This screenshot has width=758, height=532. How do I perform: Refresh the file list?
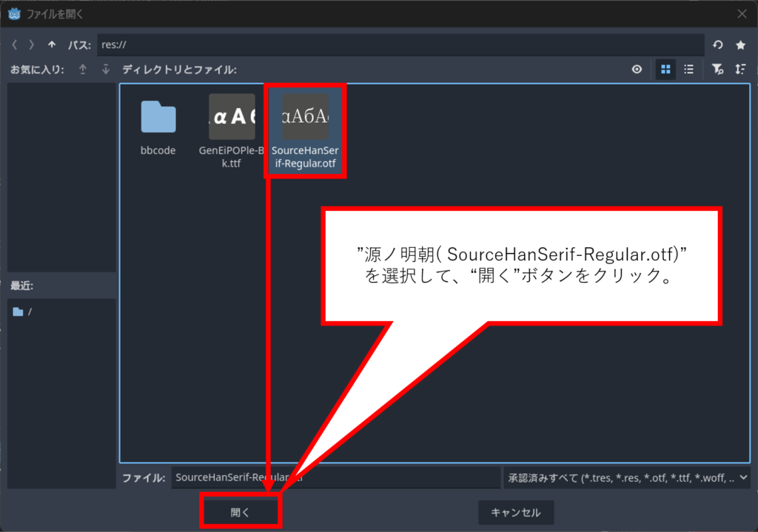coord(717,45)
